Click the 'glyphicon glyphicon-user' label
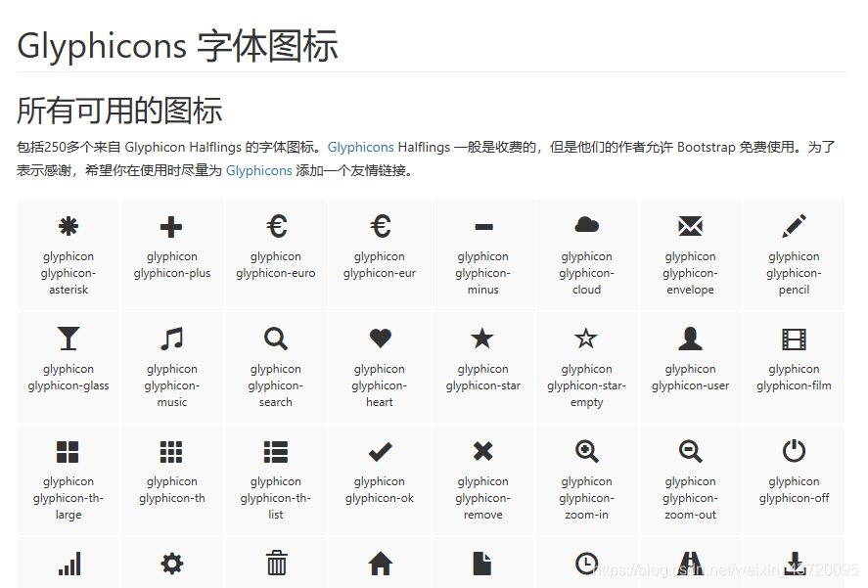The width and height of the screenshot is (868, 588). click(690, 377)
